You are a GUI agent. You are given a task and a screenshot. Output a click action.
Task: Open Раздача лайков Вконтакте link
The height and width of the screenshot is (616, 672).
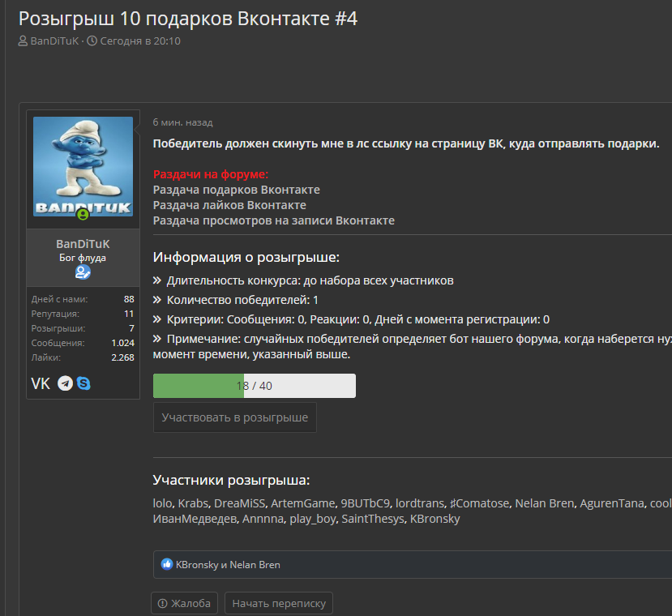[229, 205]
